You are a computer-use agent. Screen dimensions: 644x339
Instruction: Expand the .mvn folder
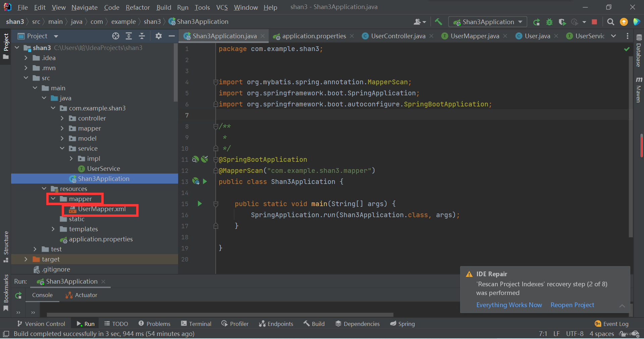(x=26, y=68)
